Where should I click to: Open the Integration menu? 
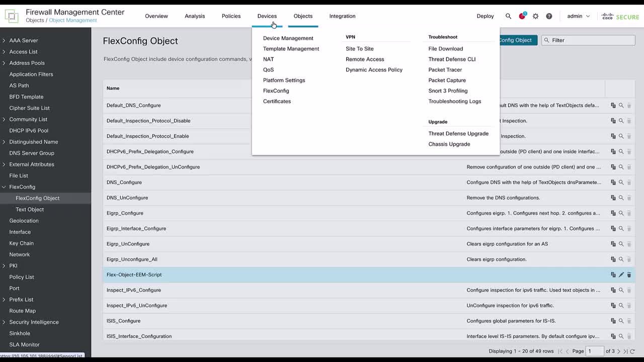(x=342, y=16)
